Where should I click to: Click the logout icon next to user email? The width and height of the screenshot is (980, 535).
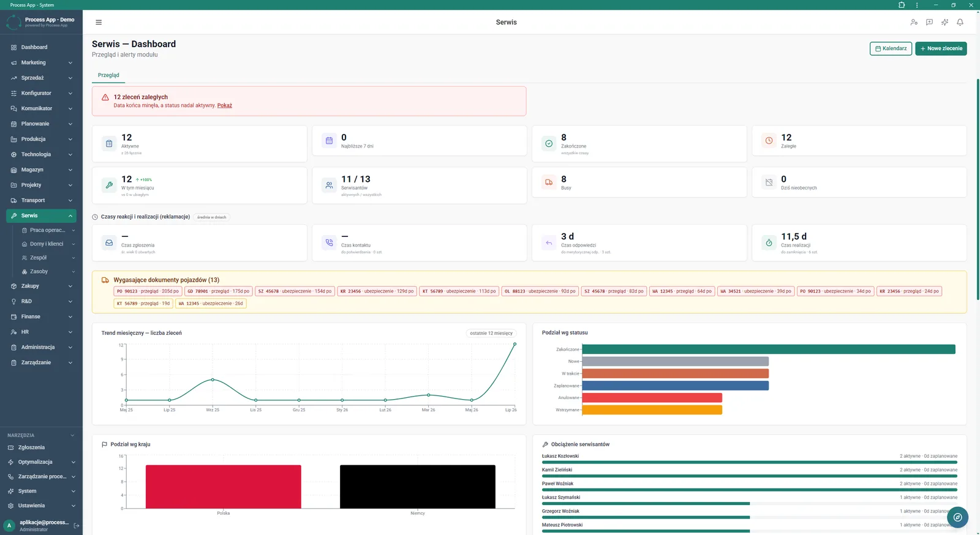[77, 525]
